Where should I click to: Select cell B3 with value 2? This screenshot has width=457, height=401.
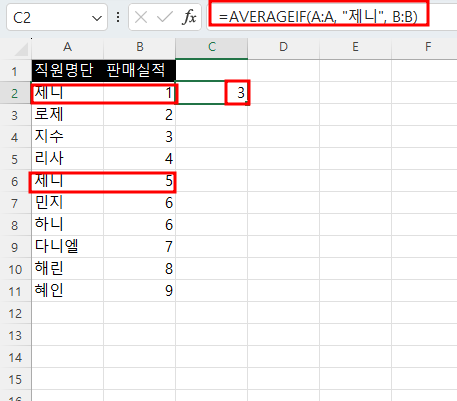[140, 115]
